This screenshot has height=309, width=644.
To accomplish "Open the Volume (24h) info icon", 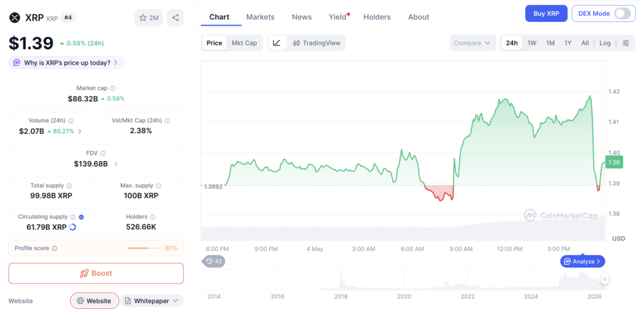I will (x=70, y=121).
